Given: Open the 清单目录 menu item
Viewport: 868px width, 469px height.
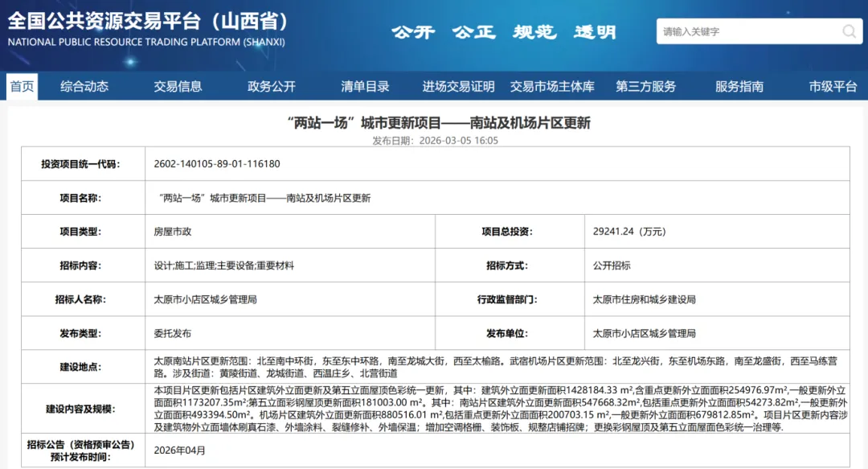Looking at the screenshot, I should (365, 87).
